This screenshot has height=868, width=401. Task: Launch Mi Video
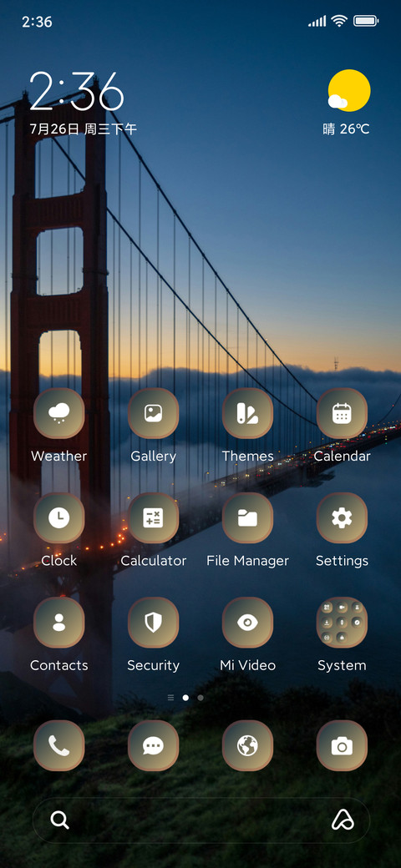(x=247, y=623)
